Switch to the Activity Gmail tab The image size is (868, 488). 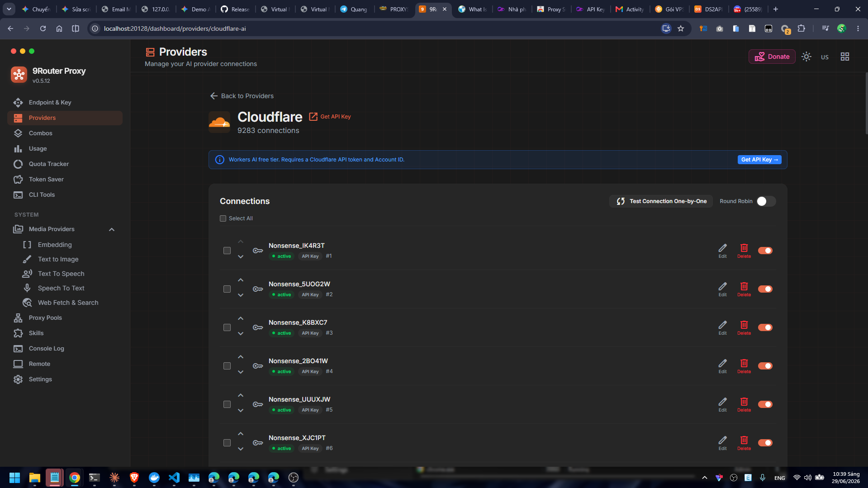point(630,9)
